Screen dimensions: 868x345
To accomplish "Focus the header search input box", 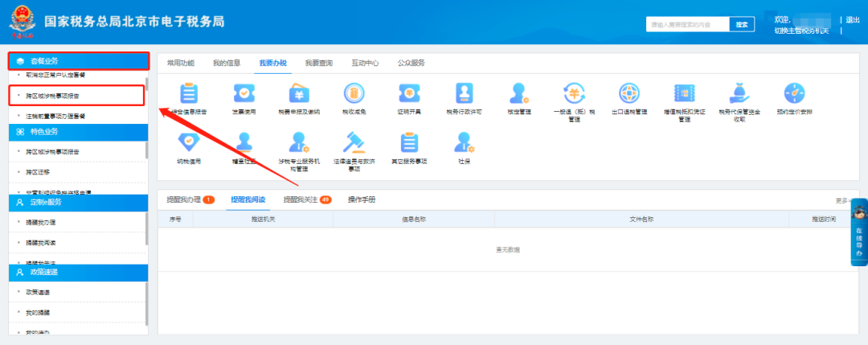I will pyautogui.click(x=687, y=24).
